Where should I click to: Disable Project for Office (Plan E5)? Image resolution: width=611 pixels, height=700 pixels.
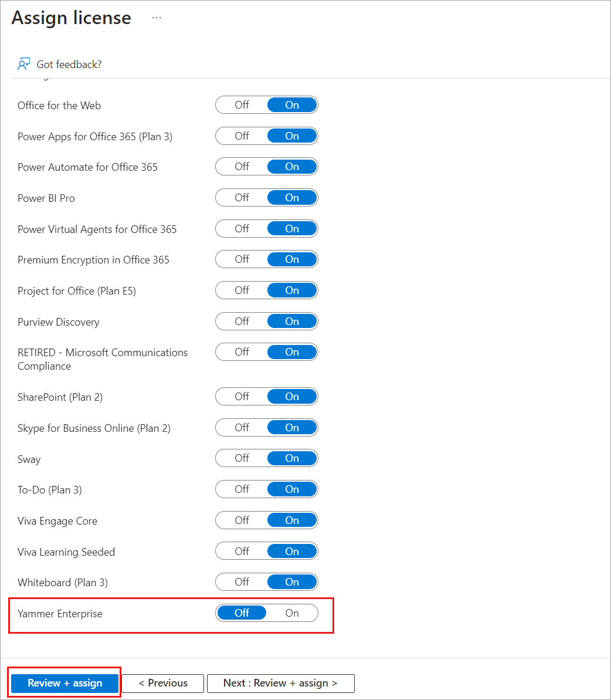click(242, 290)
